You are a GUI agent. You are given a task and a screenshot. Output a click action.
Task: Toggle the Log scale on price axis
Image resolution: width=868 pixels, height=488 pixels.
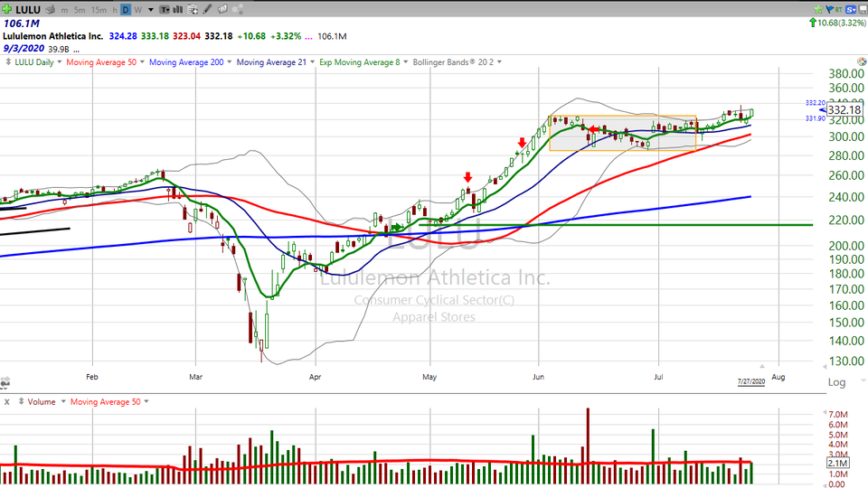tap(836, 383)
